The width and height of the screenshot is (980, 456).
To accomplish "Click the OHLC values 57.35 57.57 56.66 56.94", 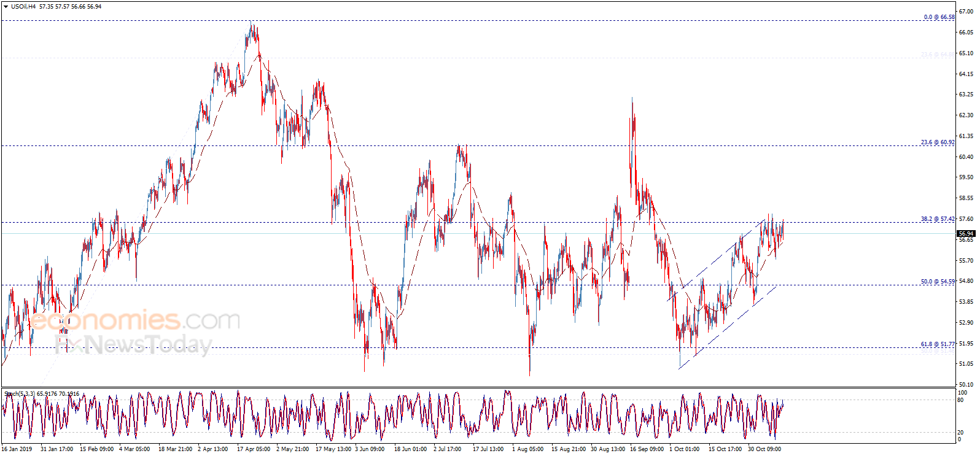I will [71, 7].
